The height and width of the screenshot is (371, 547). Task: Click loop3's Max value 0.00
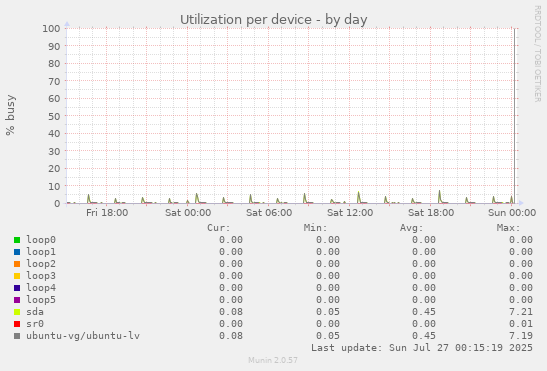pyautogui.click(x=521, y=276)
